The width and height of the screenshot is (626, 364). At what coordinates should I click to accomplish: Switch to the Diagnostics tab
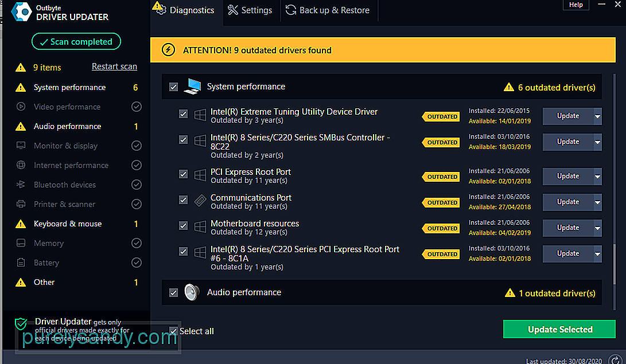click(x=186, y=11)
